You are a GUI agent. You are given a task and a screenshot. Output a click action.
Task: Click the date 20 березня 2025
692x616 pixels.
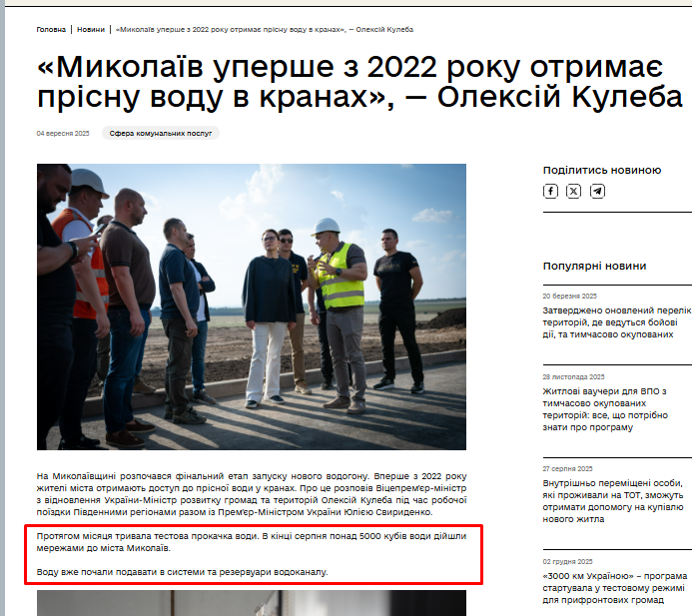click(x=570, y=296)
